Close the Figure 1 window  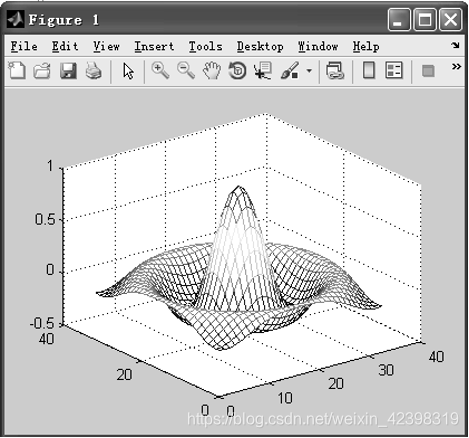(x=450, y=19)
